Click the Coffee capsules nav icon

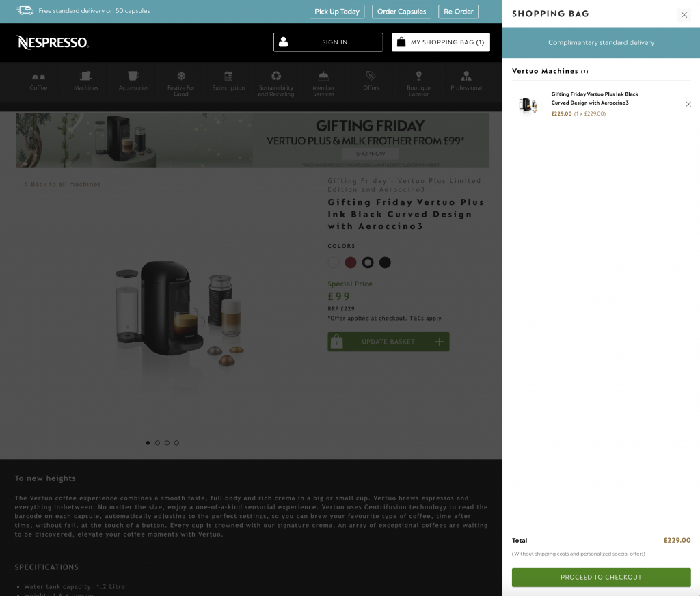coord(38,77)
